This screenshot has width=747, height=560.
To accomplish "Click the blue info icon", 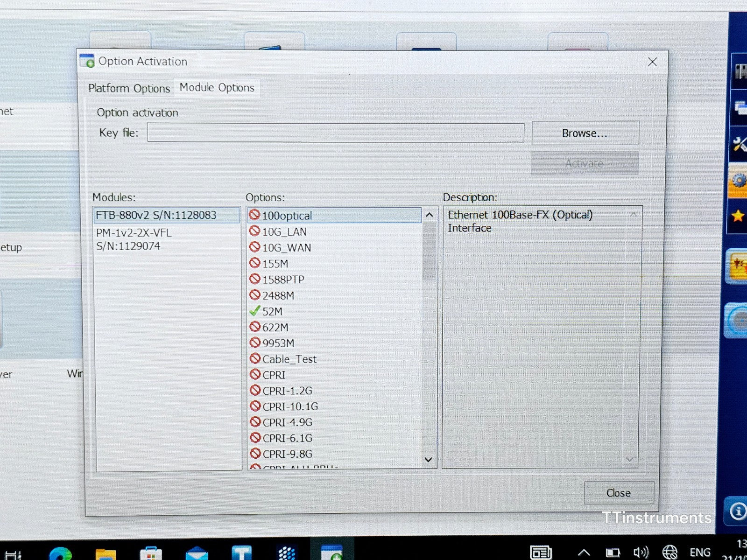I will 738,511.
